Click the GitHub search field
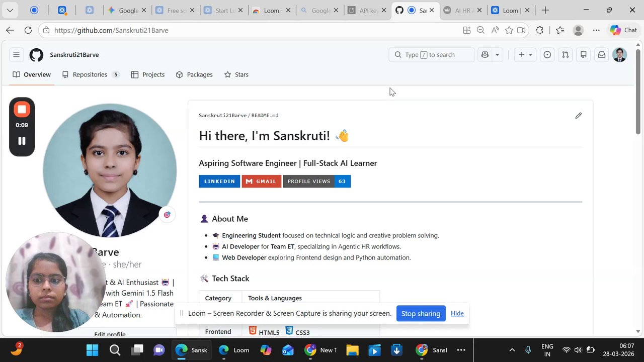Image resolution: width=644 pixels, height=362 pixels. pyautogui.click(x=432, y=55)
